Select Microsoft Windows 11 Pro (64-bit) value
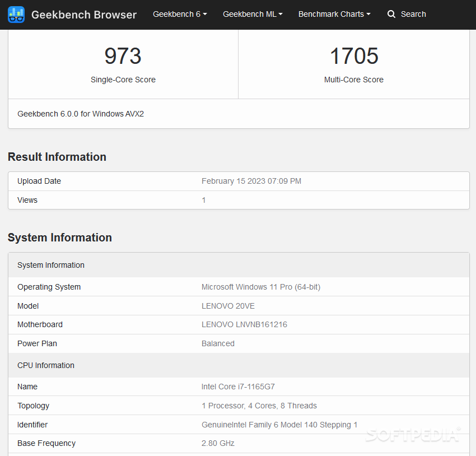The width and height of the screenshot is (476, 456). 261,287
